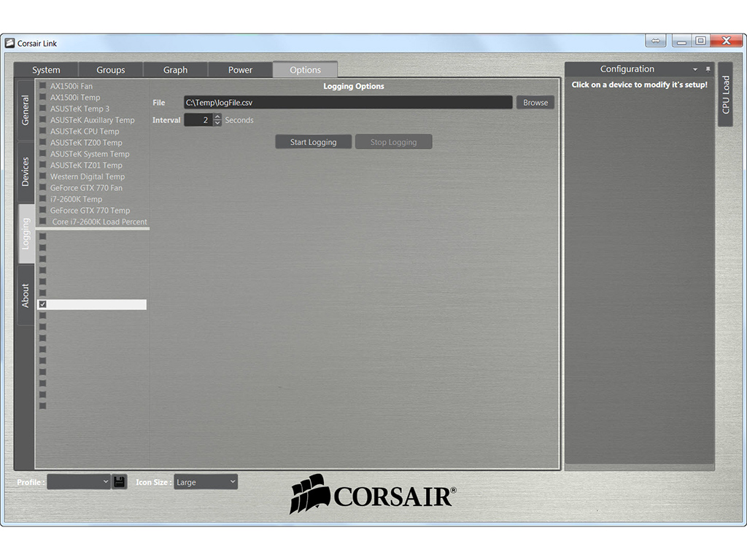747x560 pixels.
Task: Click the Interval value field
Action: point(198,120)
